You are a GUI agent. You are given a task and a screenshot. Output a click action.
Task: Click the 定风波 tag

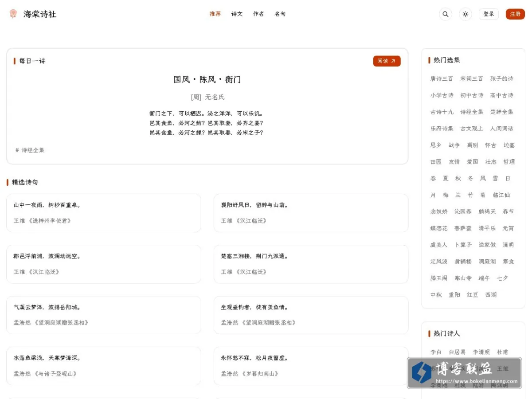tap(439, 262)
